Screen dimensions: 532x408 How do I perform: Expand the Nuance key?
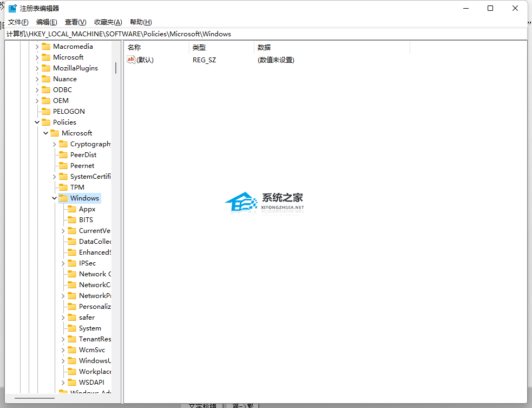[37, 79]
